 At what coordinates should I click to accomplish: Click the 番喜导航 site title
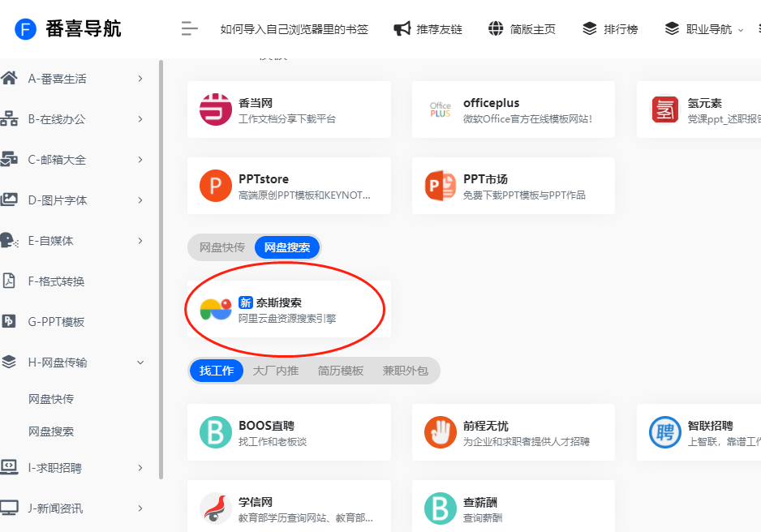tap(84, 29)
